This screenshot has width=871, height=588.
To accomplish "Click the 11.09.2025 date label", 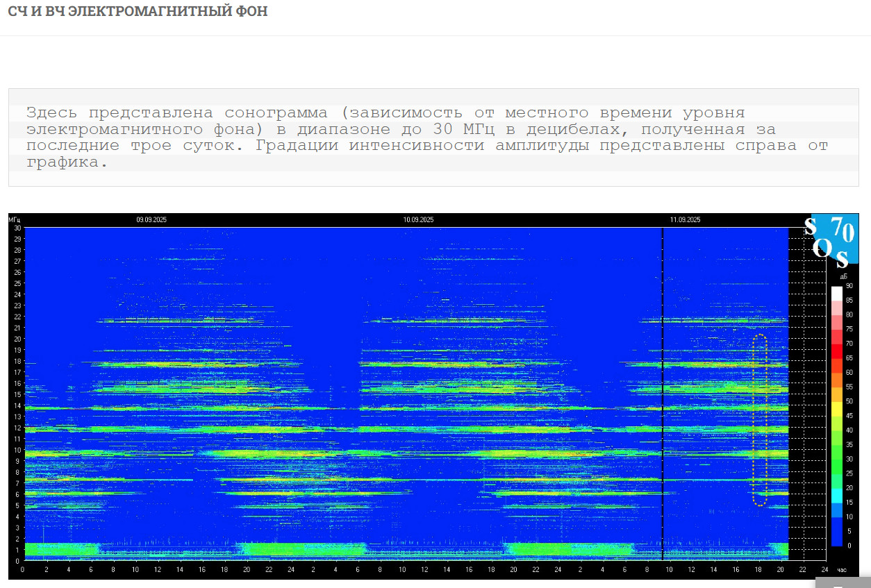I will click(x=685, y=220).
